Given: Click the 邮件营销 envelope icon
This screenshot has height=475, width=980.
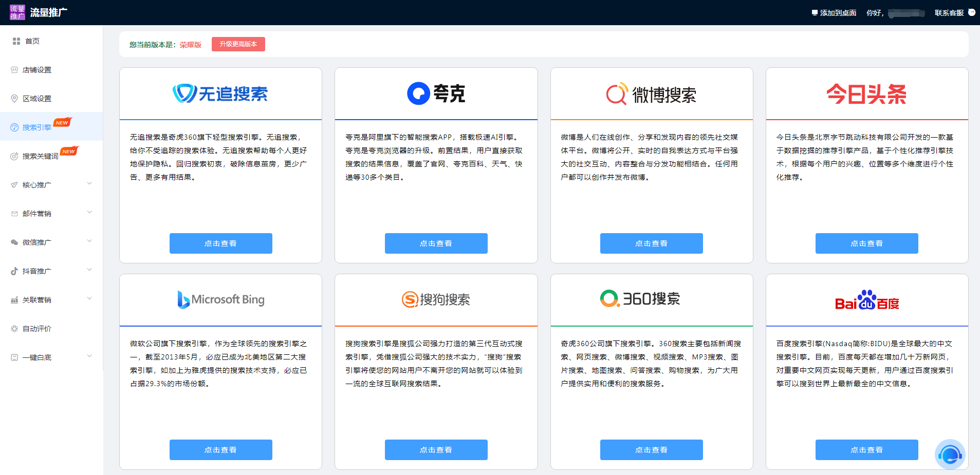Looking at the screenshot, I should pyautogui.click(x=14, y=214).
